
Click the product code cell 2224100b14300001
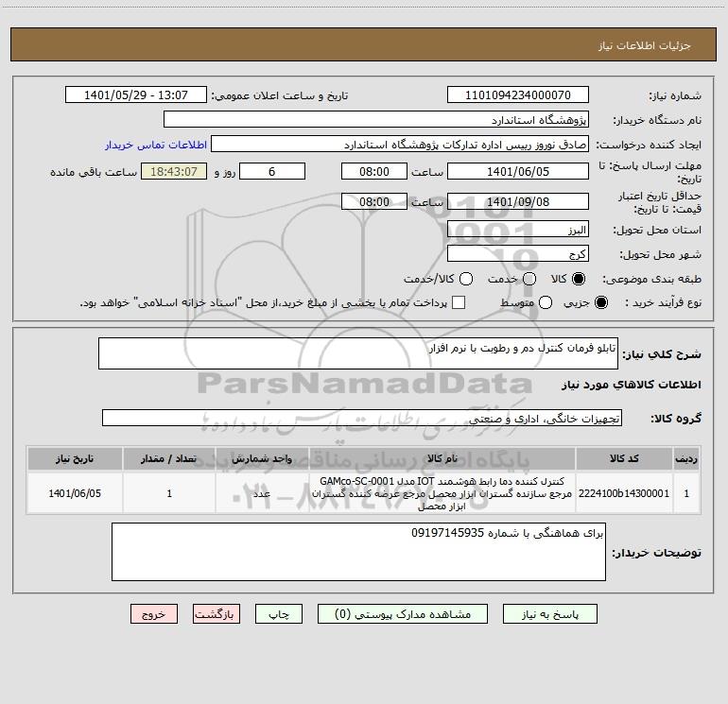(x=624, y=493)
